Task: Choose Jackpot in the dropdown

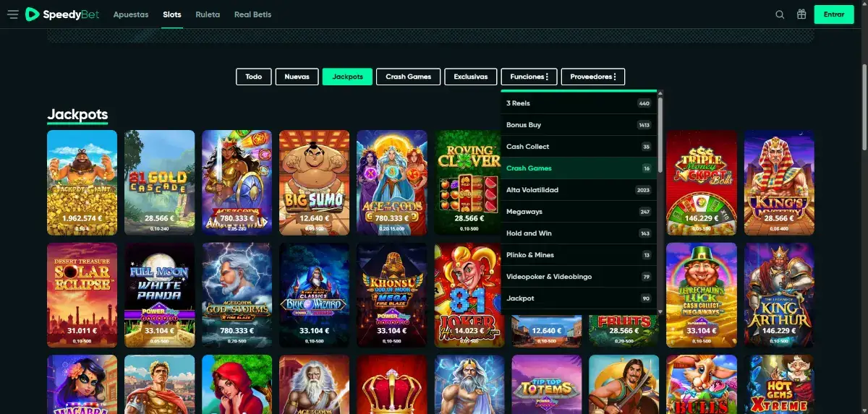Action: (x=579, y=298)
